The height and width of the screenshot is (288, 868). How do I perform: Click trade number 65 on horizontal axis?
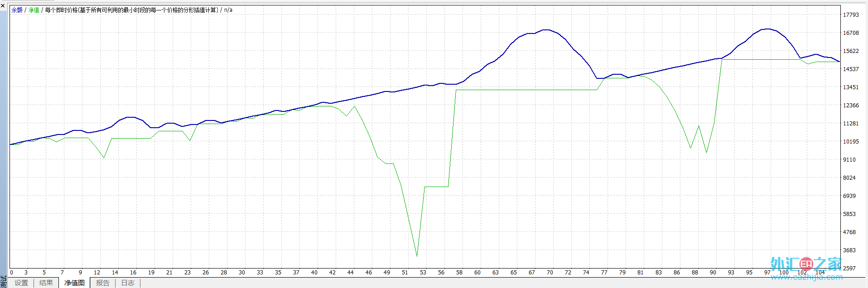point(514,273)
